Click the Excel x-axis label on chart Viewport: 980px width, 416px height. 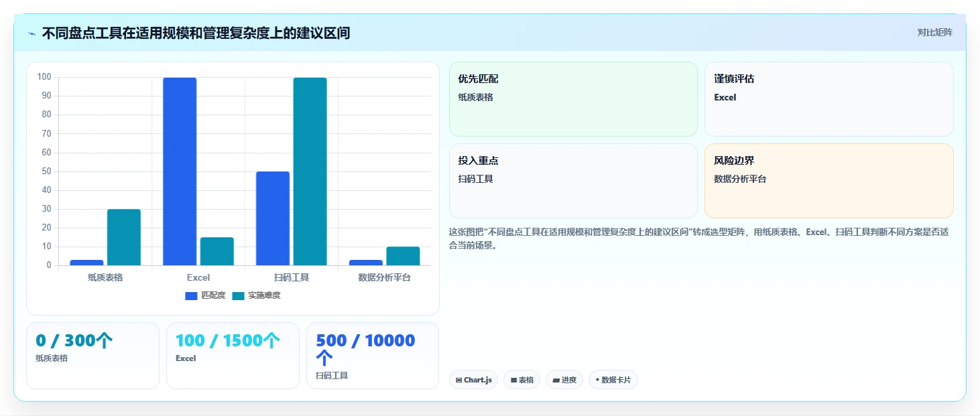[x=198, y=277]
